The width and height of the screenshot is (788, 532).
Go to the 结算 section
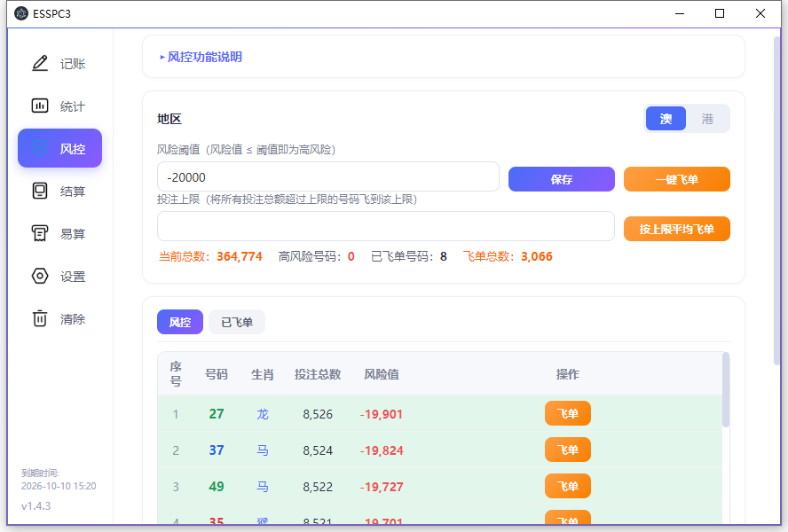(73, 192)
